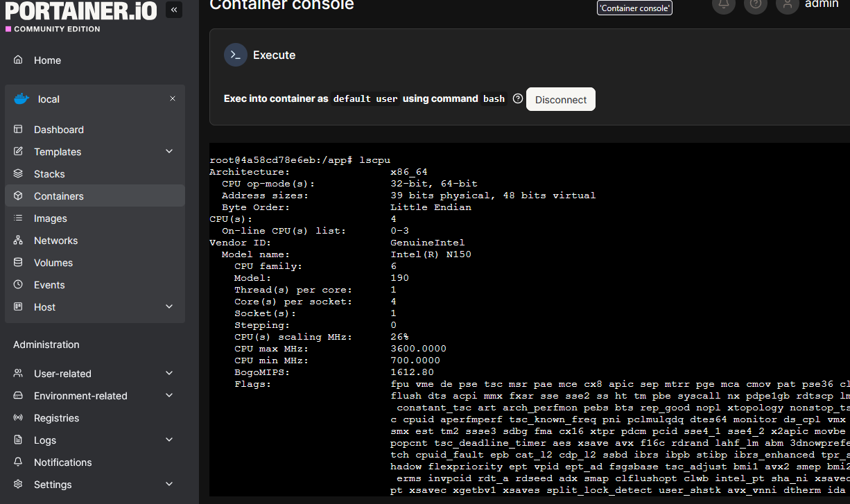The height and width of the screenshot is (504, 850).
Task: Click the Stacks layers icon
Action: (19, 174)
